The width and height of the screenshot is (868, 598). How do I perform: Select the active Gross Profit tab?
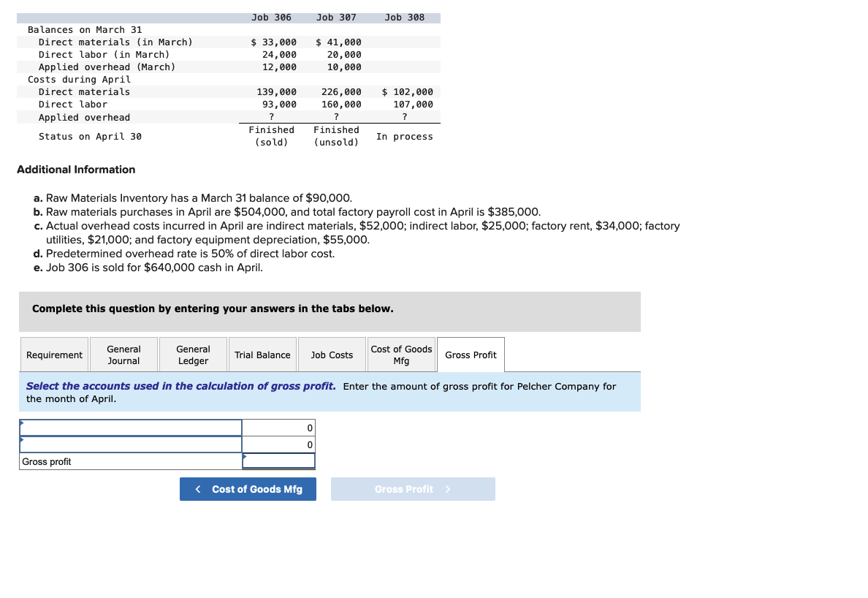pos(471,355)
